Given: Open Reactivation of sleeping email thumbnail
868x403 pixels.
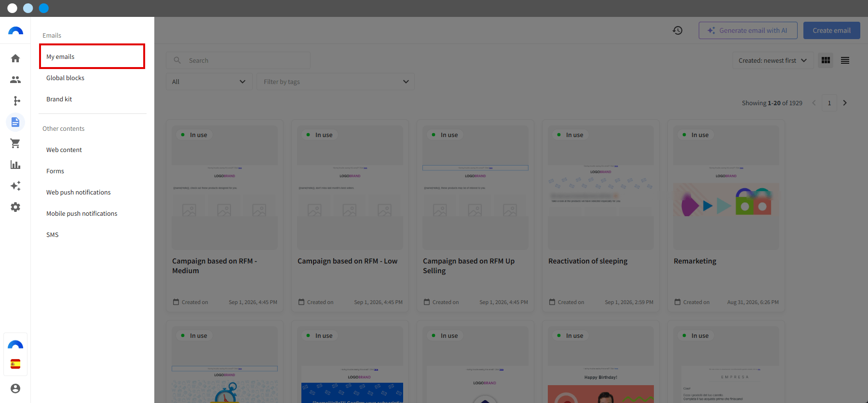Looking at the screenshot, I should pos(601,188).
